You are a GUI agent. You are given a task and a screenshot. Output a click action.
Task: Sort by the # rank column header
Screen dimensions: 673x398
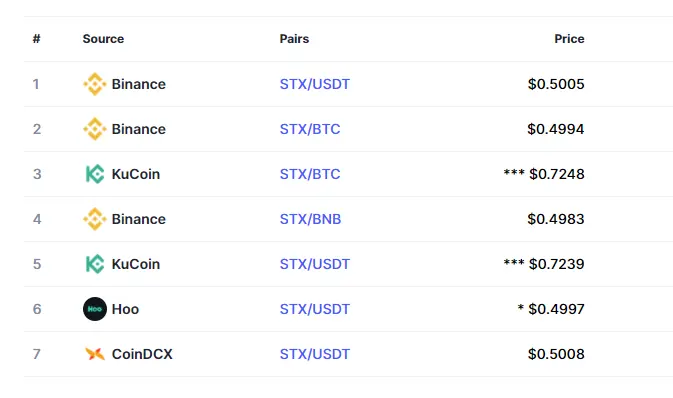click(36, 39)
